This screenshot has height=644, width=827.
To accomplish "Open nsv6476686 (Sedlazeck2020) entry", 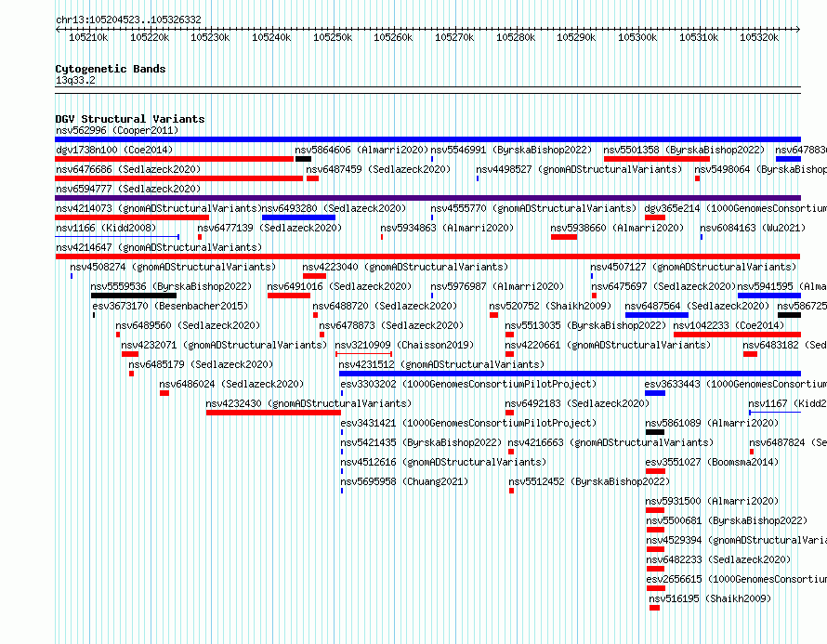I will [x=128, y=169].
